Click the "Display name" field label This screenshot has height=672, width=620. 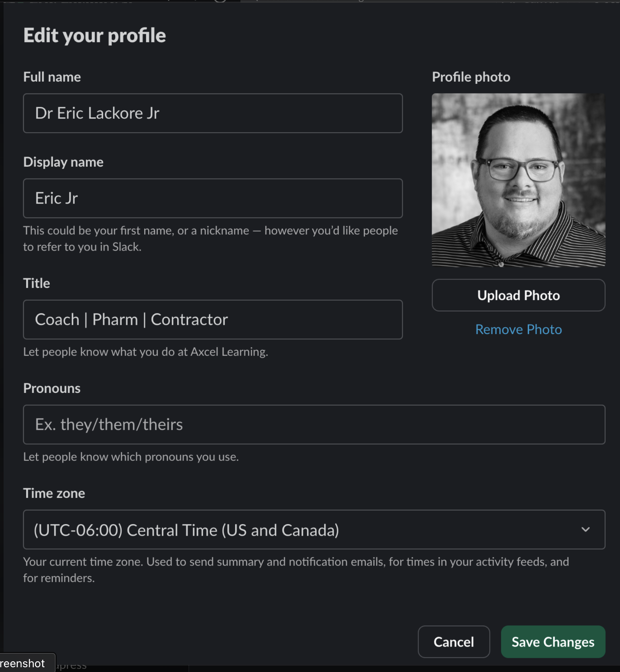pos(63,162)
